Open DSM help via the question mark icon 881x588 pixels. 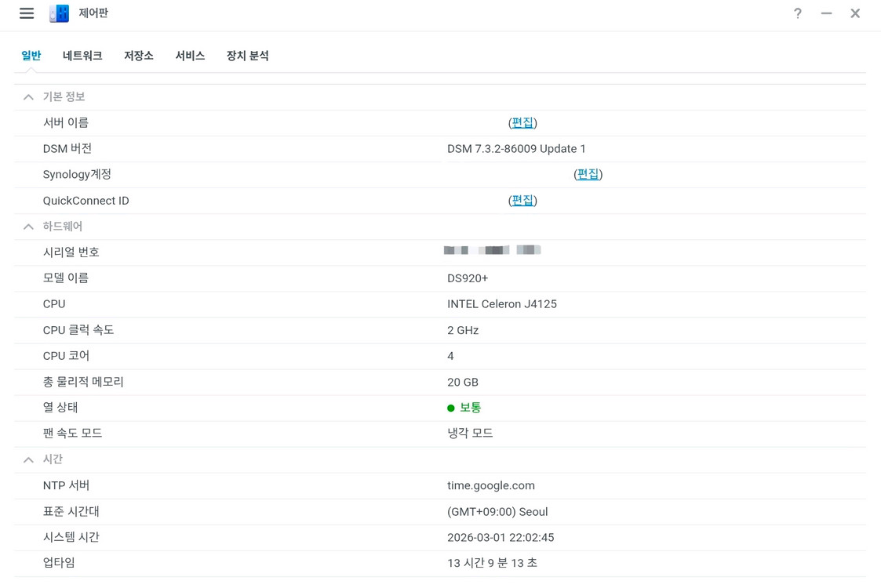pyautogui.click(x=798, y=13)
